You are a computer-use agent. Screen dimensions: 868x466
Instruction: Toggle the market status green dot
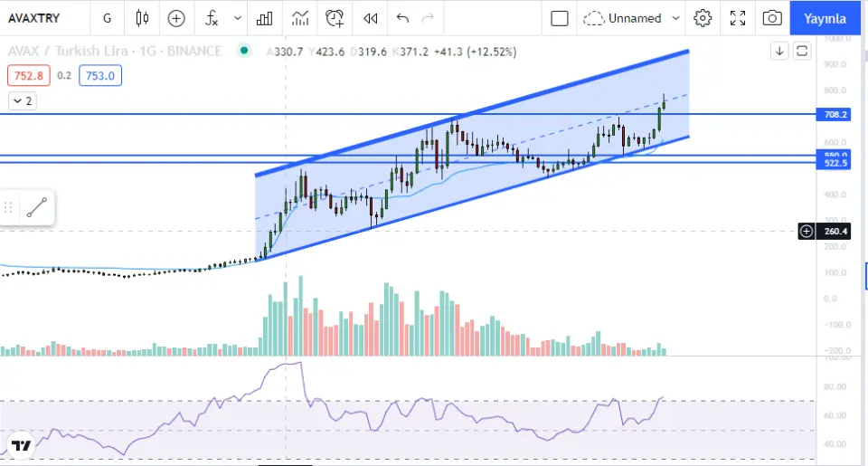click(x=241, y=52)
